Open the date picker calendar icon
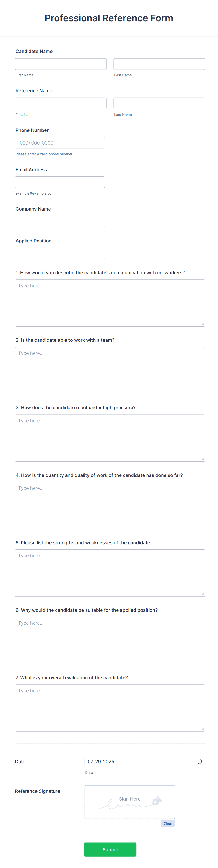This screenshot has height=868, width=218. tap(199, 761)
